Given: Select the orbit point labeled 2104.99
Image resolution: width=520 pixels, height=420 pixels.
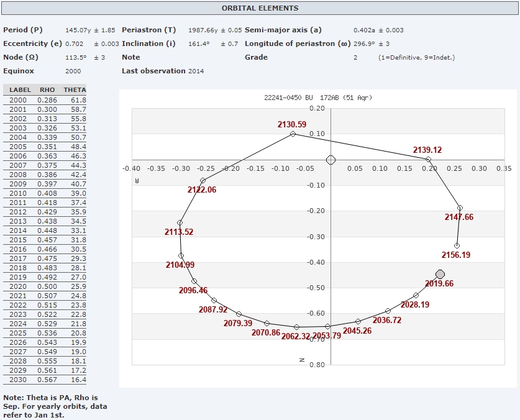Looking at the screenshot, I should pos(181,255).
